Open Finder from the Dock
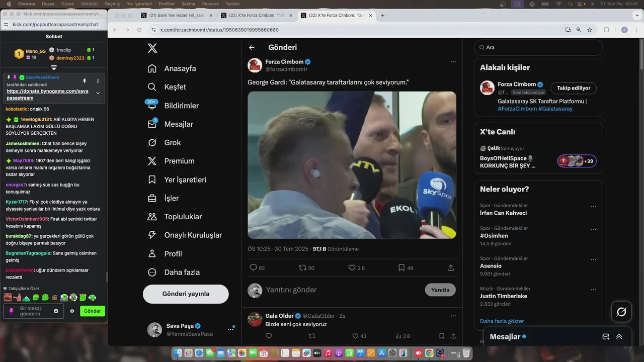The height and width of the screenshot is (362, 644). (178, 353)
